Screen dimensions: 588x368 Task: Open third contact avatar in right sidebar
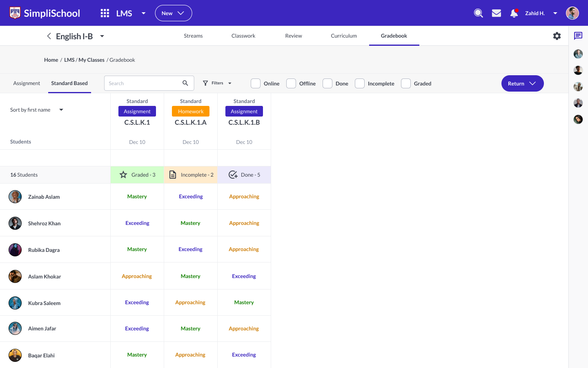pos(578,87)
